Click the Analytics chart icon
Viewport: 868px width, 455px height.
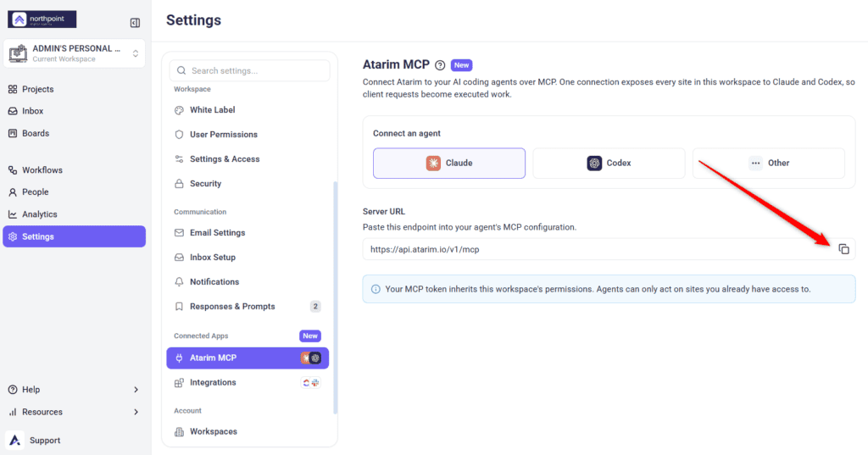click(13, 214)
